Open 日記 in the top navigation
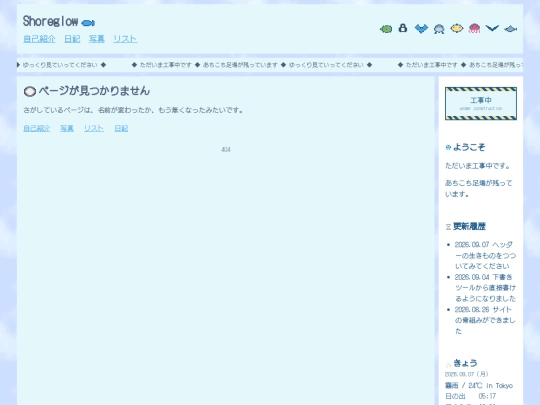The image size is (540, 405). [x=72, y=39]
